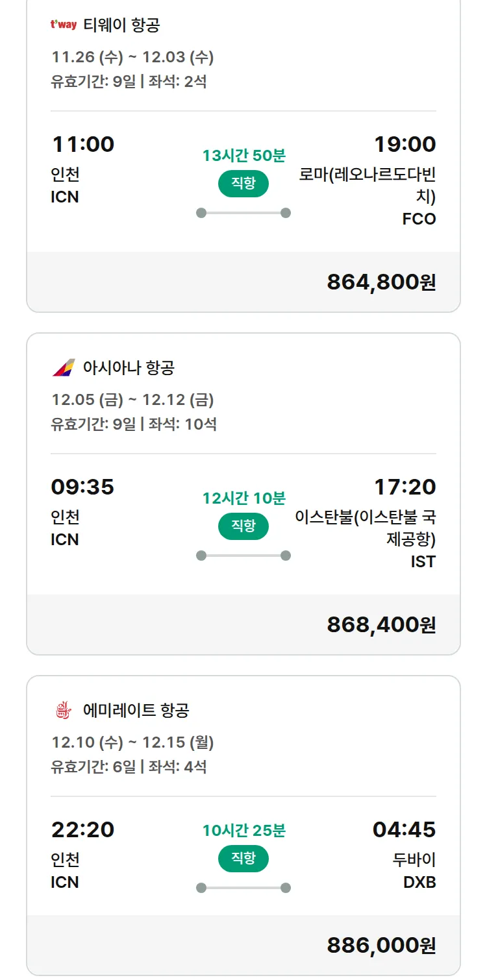This screenshot has height=980, width=487.
Task: Click the 12.05 ~ 12.12 date range
Action: point(132,400)
